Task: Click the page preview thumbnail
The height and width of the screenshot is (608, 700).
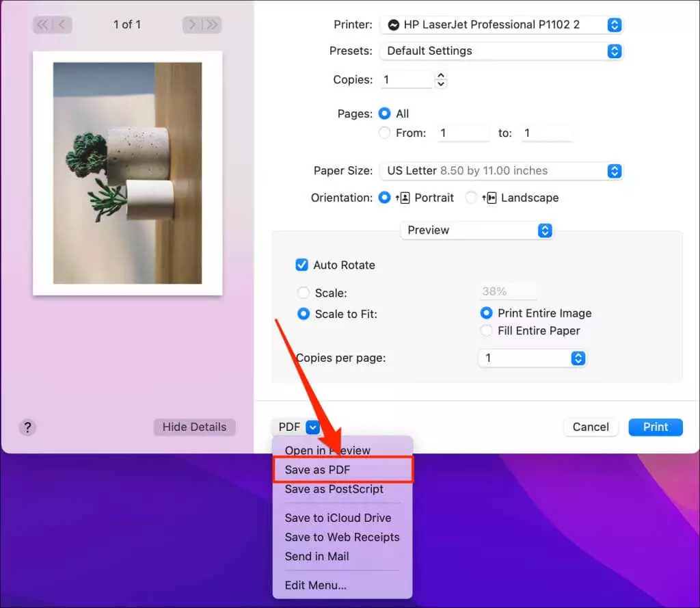Action: [128, 173]
